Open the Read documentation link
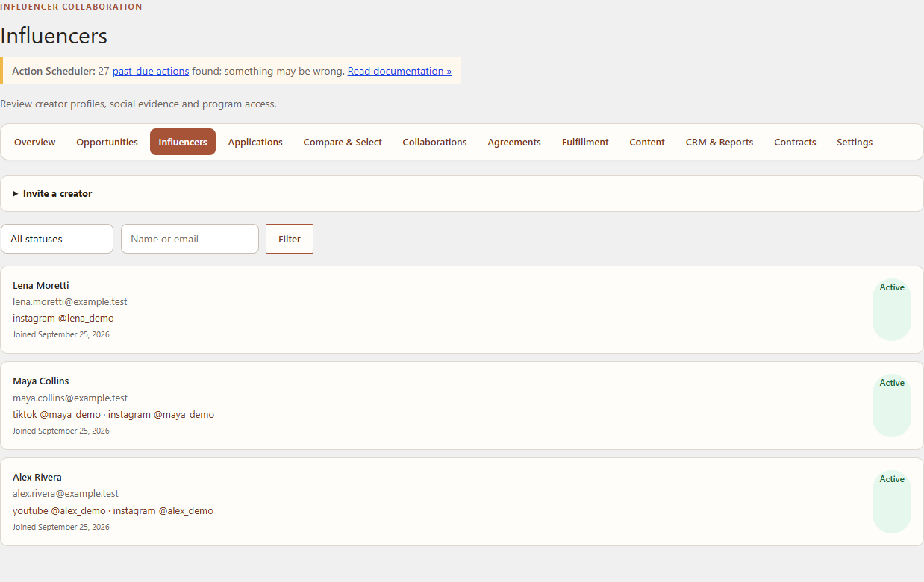The width and height of the screenshot is (924, 582). click(399, 71)
